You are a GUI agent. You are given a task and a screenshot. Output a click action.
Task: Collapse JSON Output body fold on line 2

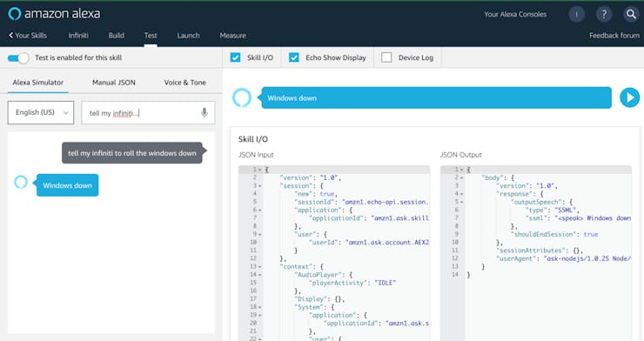[x=461, y=177]
